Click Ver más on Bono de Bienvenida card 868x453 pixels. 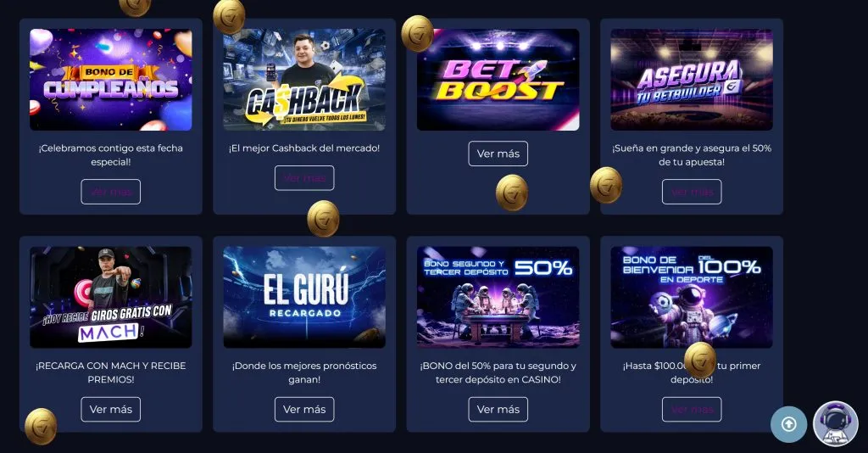pos(692,409)
